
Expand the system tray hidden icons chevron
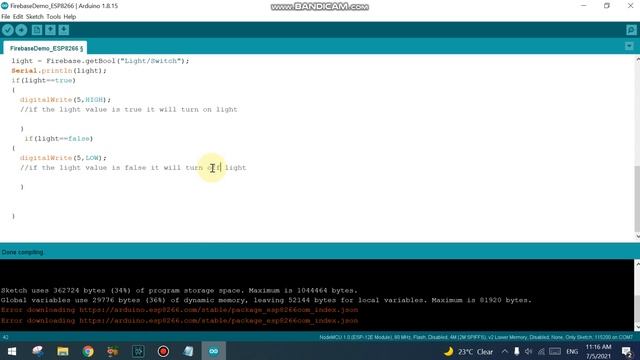(x=505, y=351)
